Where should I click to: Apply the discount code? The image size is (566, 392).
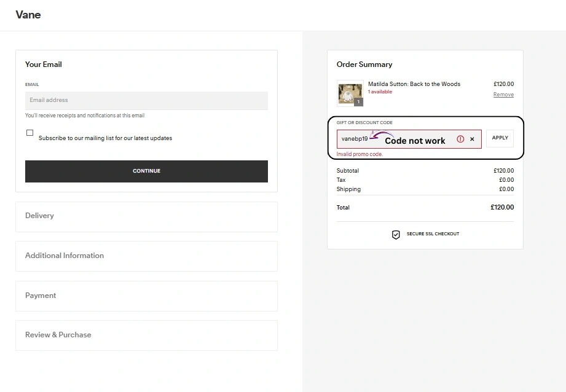pos(500,138)
